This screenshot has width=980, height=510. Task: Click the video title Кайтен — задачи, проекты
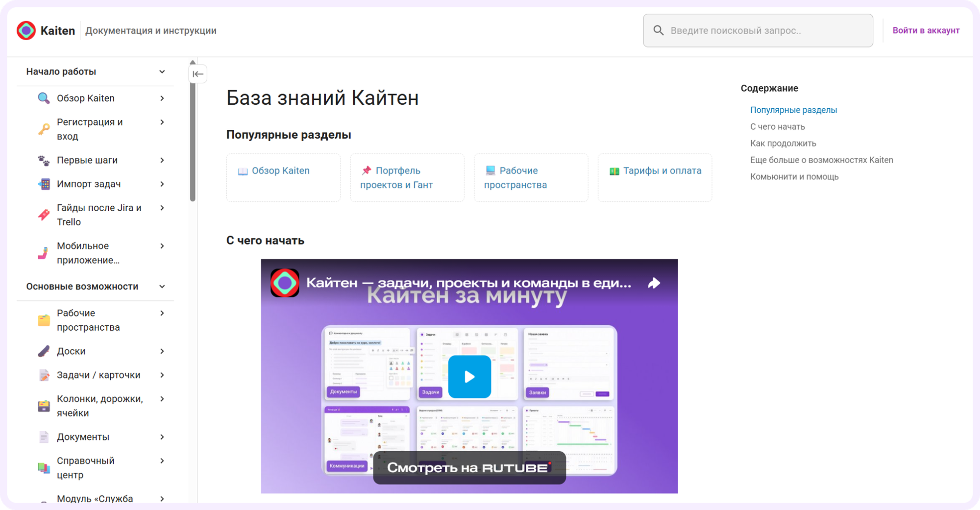pyautogui.click(x=468, y=283)
